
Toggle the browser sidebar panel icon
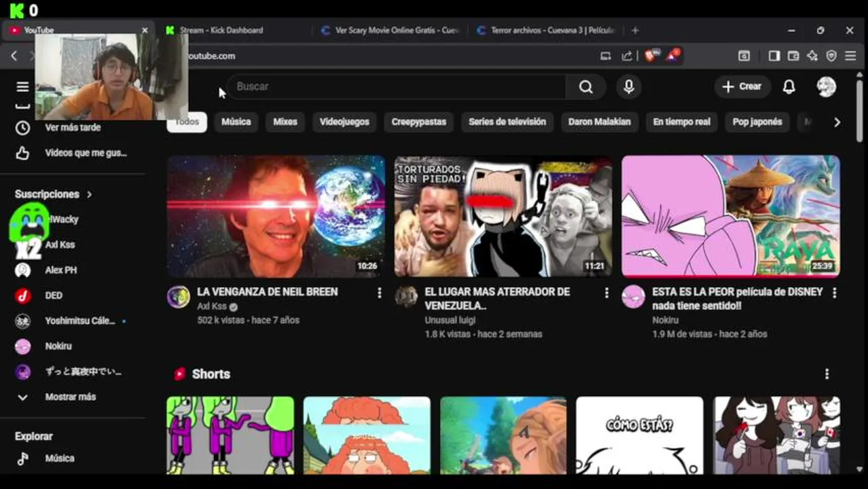point(774,56)
